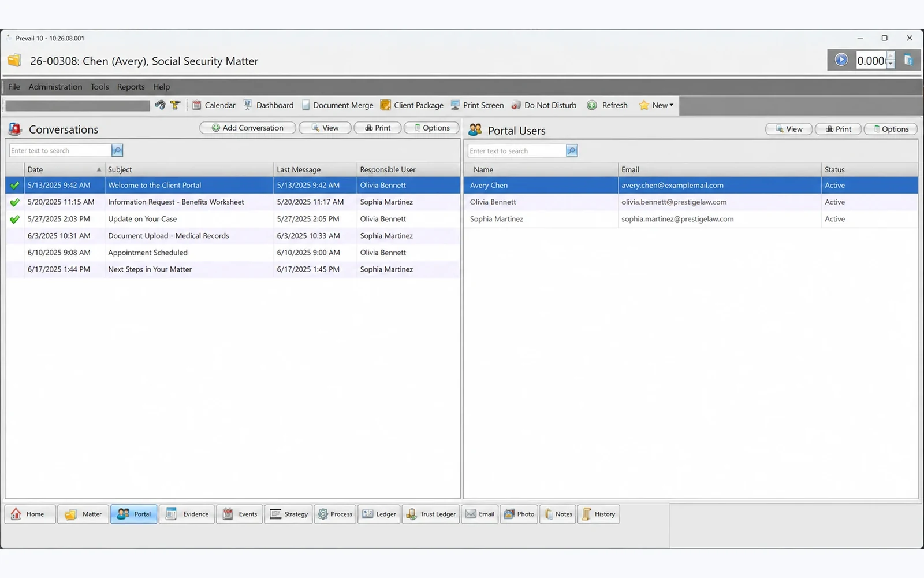Refresh the matter using the toolbar
Screen dimensions: 924x578
coord(607,105)
